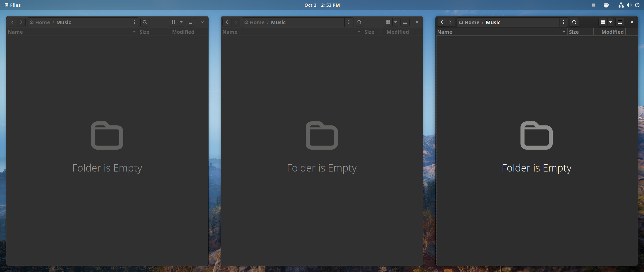644x272 pixels.
Task: Open view options dropdown in middle window
Action: pos(396,22)
